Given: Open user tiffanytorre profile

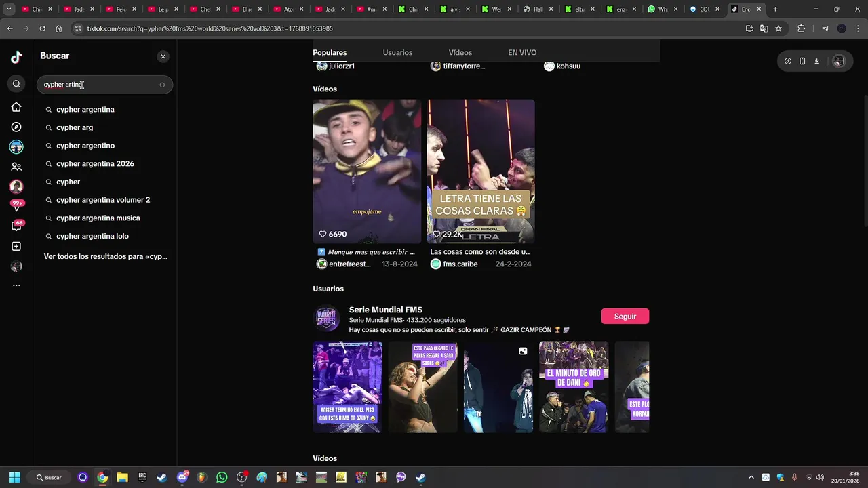Looking at the screenshot, I should [x=458, y=66].
